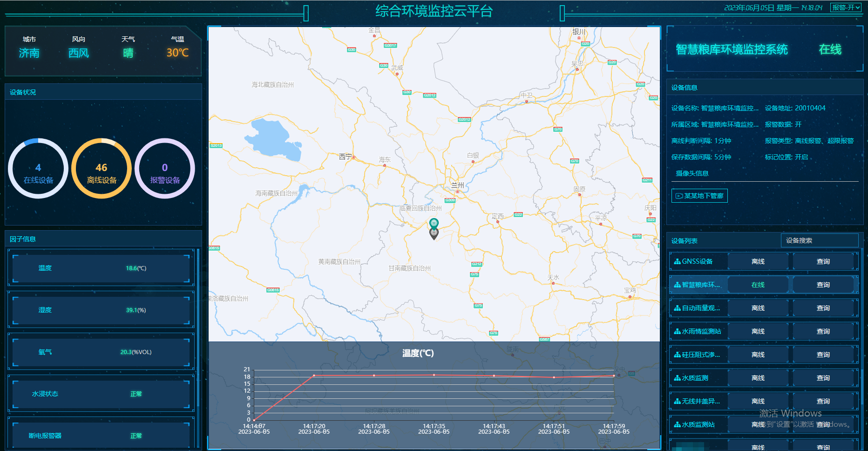This screenshot has height=451, width=868.
Task: Click the gray map location marker
Action: pyautogui.click(x=434, y=234)
